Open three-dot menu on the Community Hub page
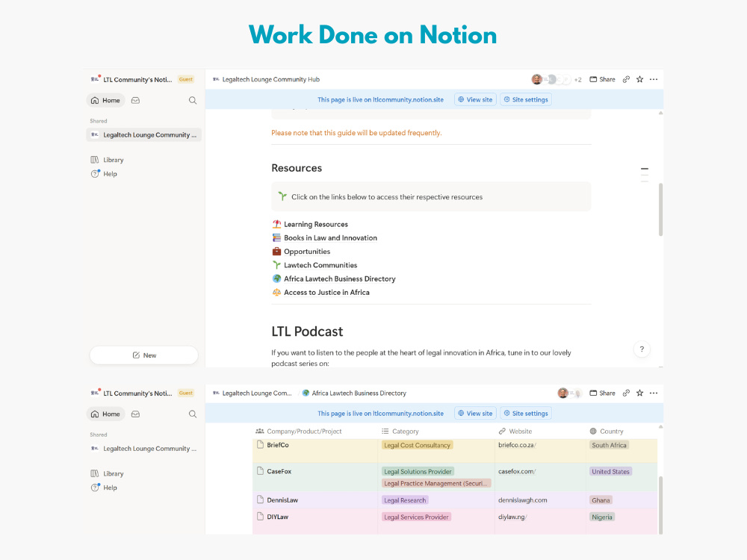This screenshot has height=560, width=747. tap(654, 80)
